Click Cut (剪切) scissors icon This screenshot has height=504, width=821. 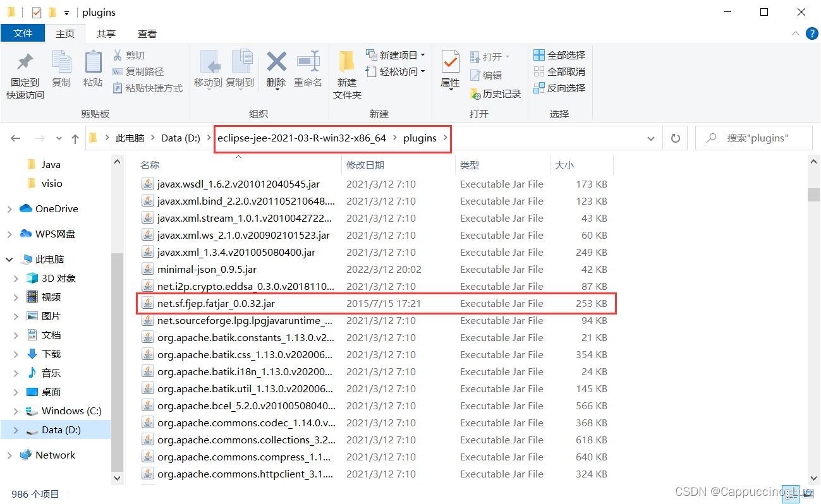pos(118,56)
